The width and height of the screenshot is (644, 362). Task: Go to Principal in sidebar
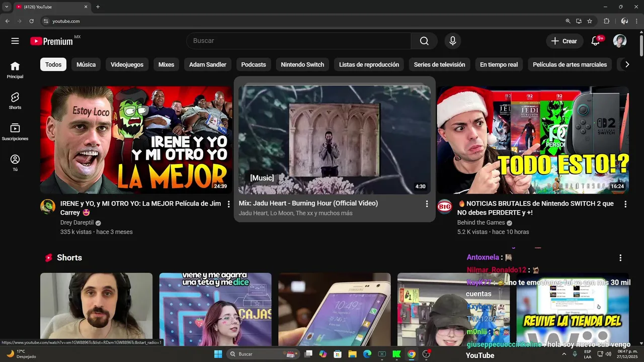click(15, 70)
